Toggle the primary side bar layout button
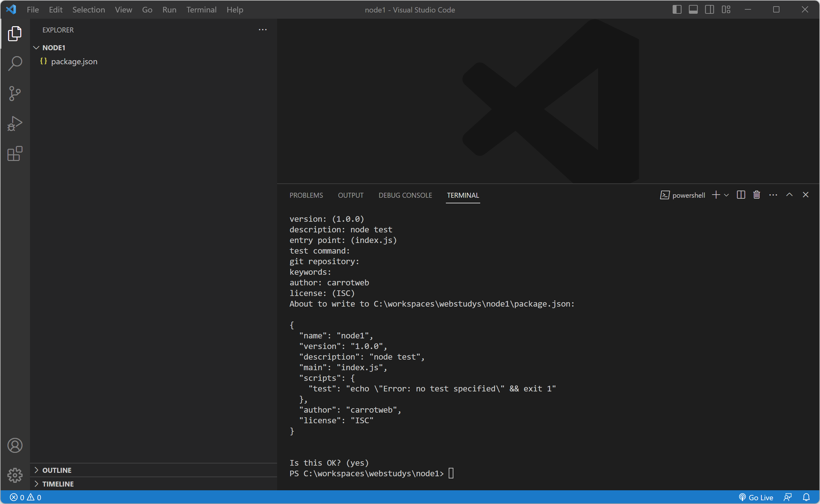Viewport: 820px width, 504px height. (x=676, y=10)
